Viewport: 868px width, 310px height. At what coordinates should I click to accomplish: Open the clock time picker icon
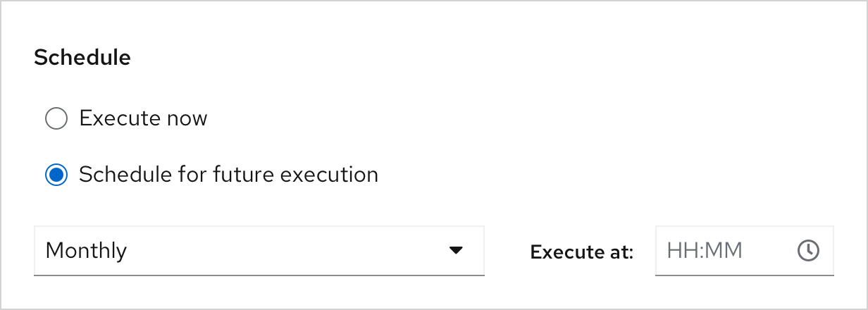click(x=808, y=250)
